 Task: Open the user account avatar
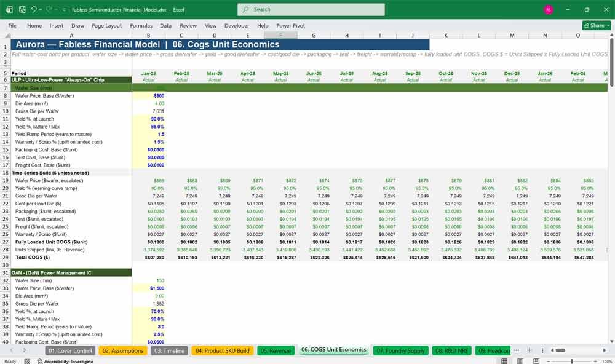click(549, 9)
